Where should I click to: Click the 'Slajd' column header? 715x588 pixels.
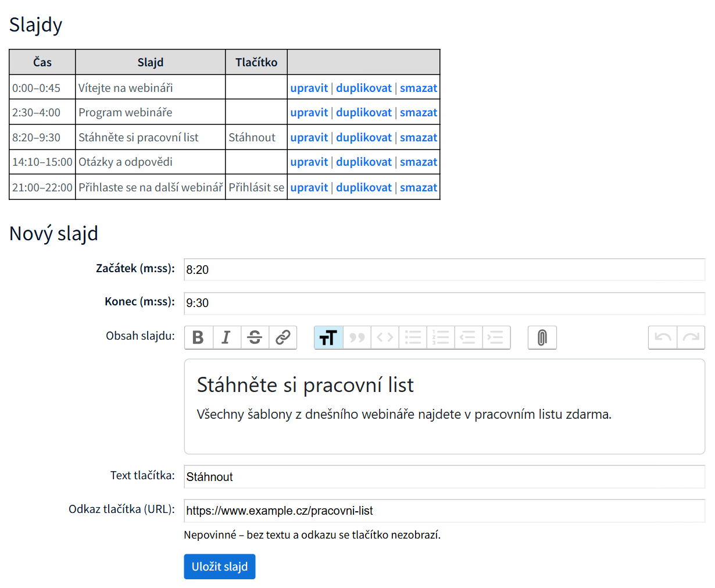pos(151,62)
